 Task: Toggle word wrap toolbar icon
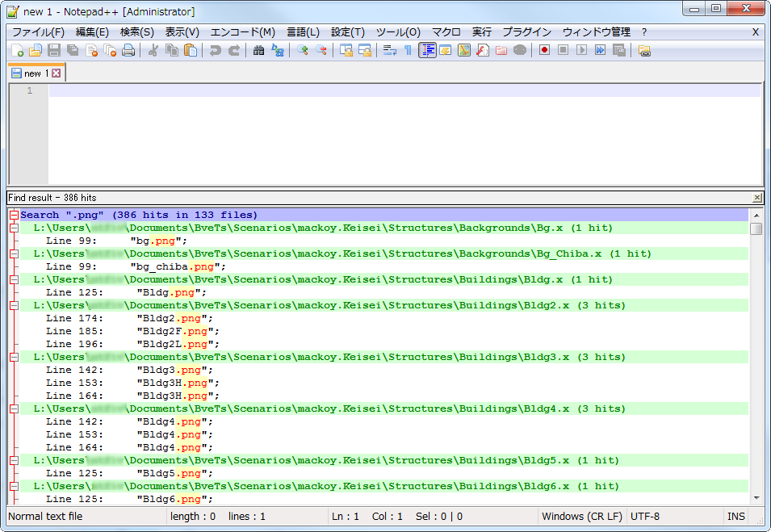pyautogui.click(x=390, y=50)
